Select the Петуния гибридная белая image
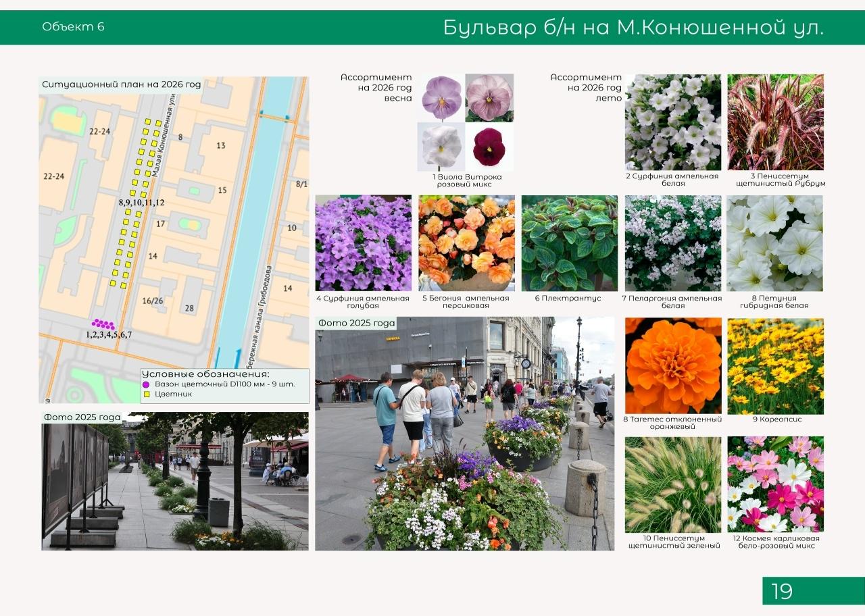Viewport: 865px width, 616px height. 774,243
